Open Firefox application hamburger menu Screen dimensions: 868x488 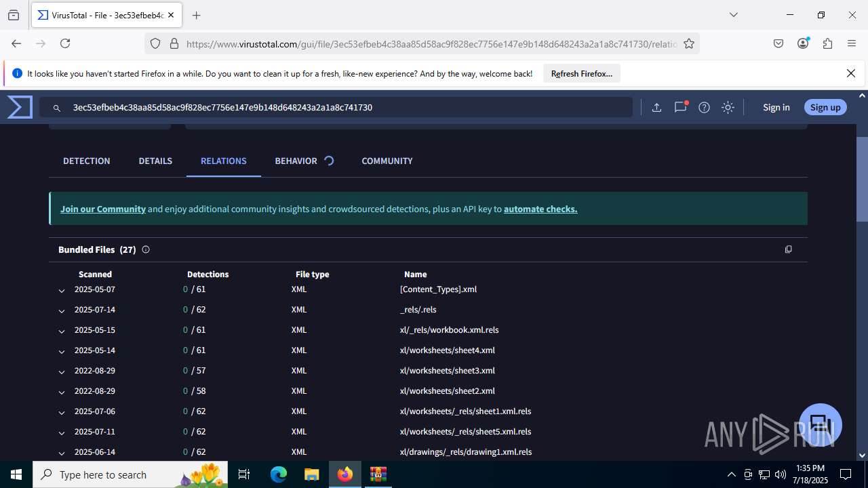(x=852, y=43)
